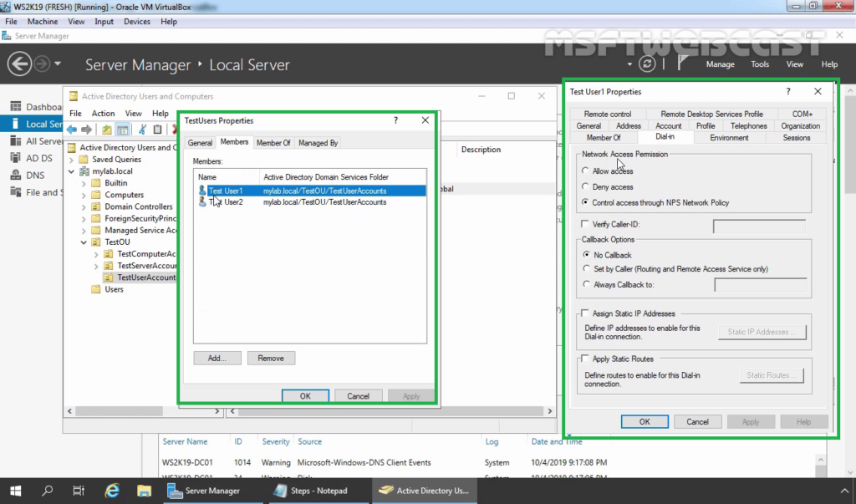Click the Dashboard icon in sidebar
The height and width of the screenshot is (504, 856).
(16, 106)
